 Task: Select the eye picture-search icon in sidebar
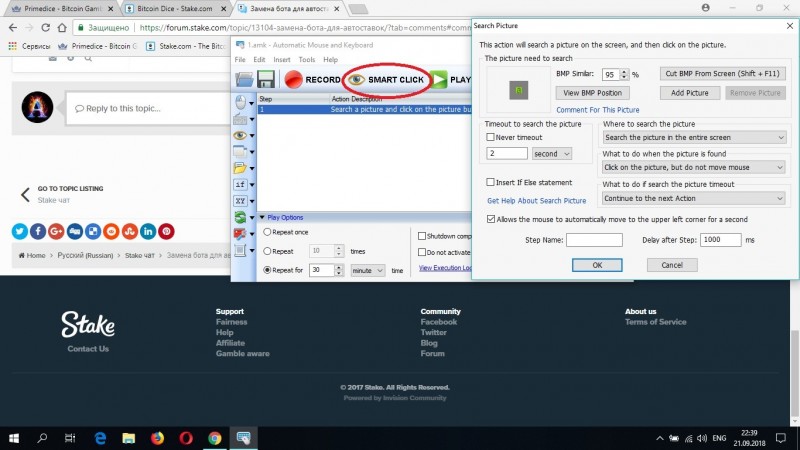click(x=240, y=135)
